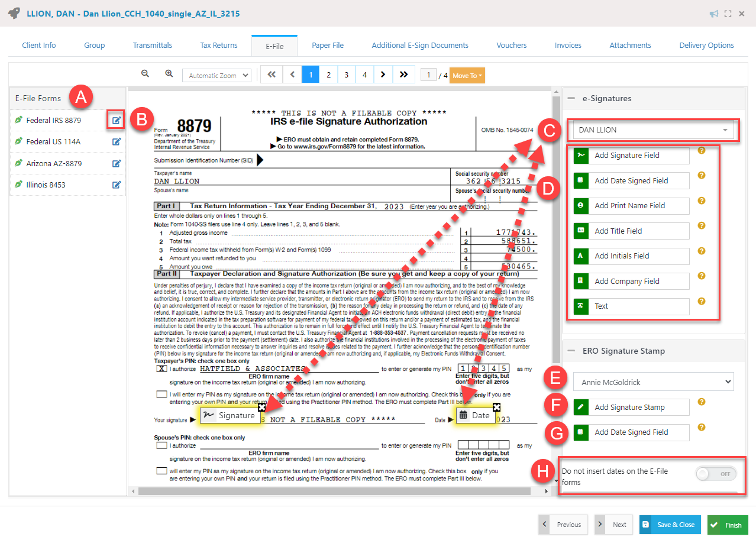Click the edit pencil beside Arizona AZ-8879

[x=117, y=163]
